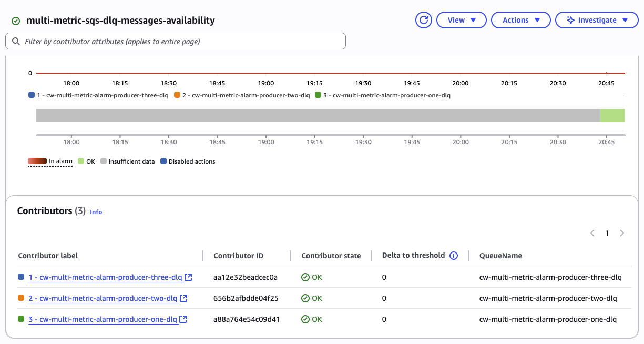Image resolution: width=644 pixels, height=344 pixels.
Task: Click the Investigate sparkle icon
Action: pyautogui.click(x=569, y=20)
